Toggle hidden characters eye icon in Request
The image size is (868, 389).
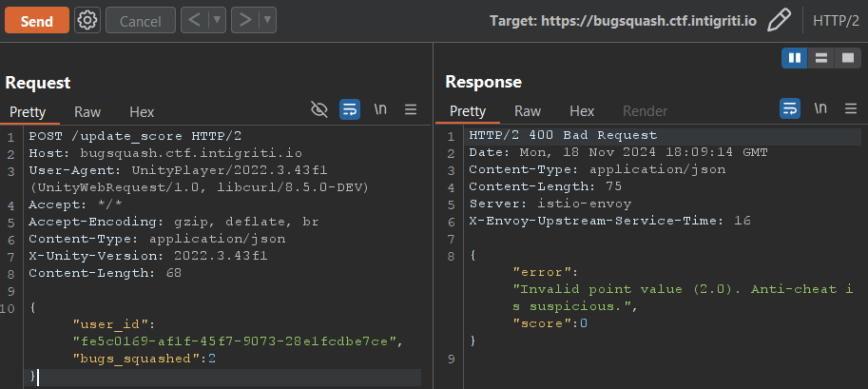pyautogui.click(x=319, y=110)
